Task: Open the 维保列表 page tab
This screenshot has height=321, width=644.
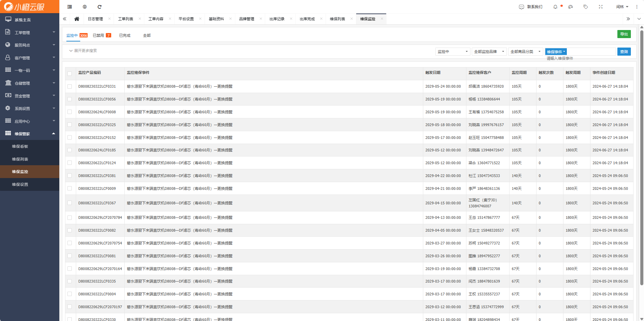Action: point(337,19)
